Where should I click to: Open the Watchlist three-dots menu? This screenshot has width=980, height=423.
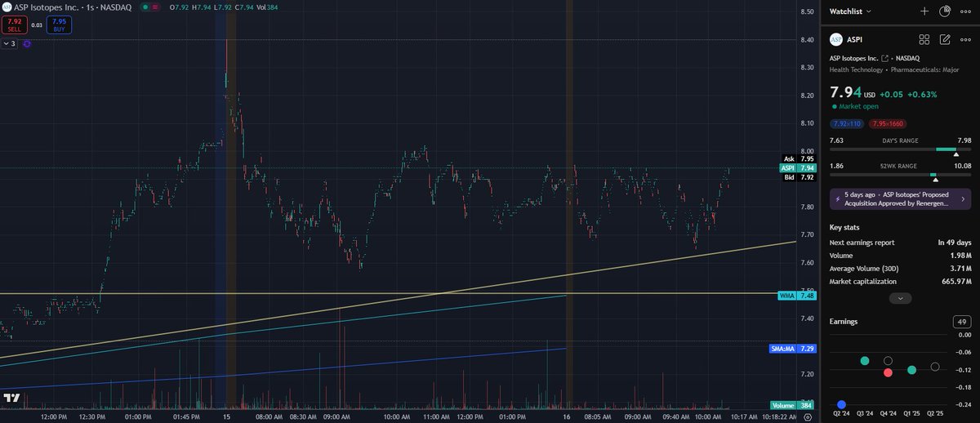coord(966,11)
